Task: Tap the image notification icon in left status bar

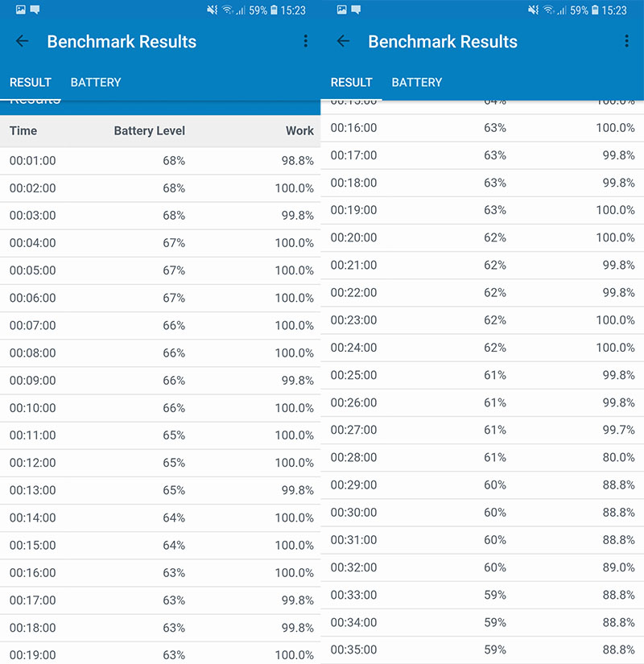Action: [20, 10]
